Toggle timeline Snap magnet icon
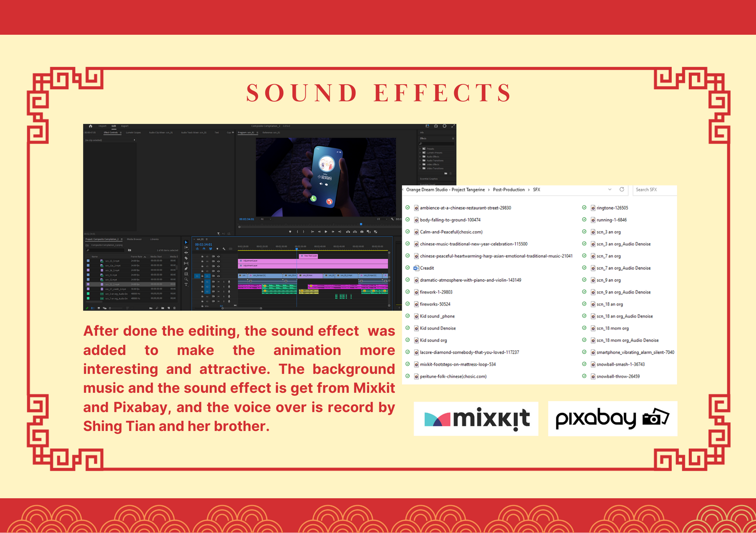Image resolution: width=756 pixels, height=533 pixels. [204, 249]
